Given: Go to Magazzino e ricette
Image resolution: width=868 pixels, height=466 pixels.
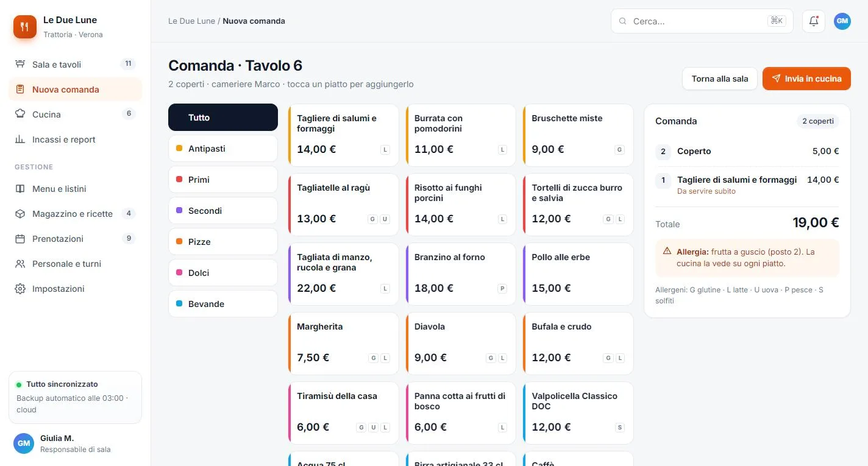Looking at the screenshot, I should [x=76, y=214].
